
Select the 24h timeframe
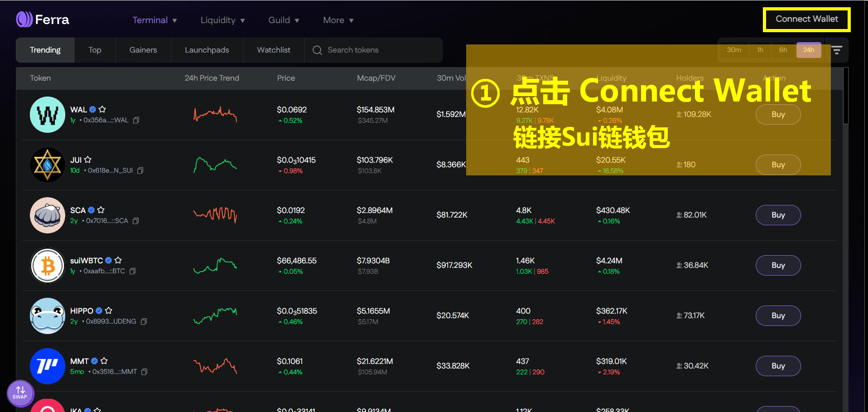click(x=809, y=50)
